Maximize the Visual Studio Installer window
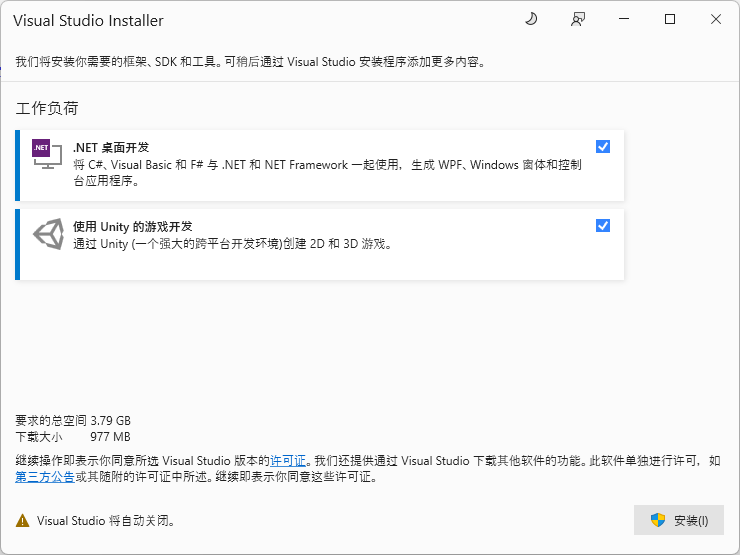 (670, 19)
